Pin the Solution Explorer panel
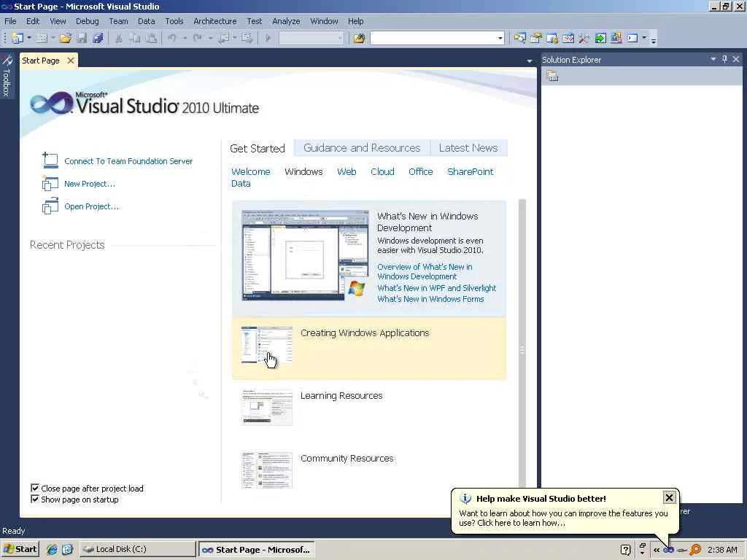 (724, 59)
